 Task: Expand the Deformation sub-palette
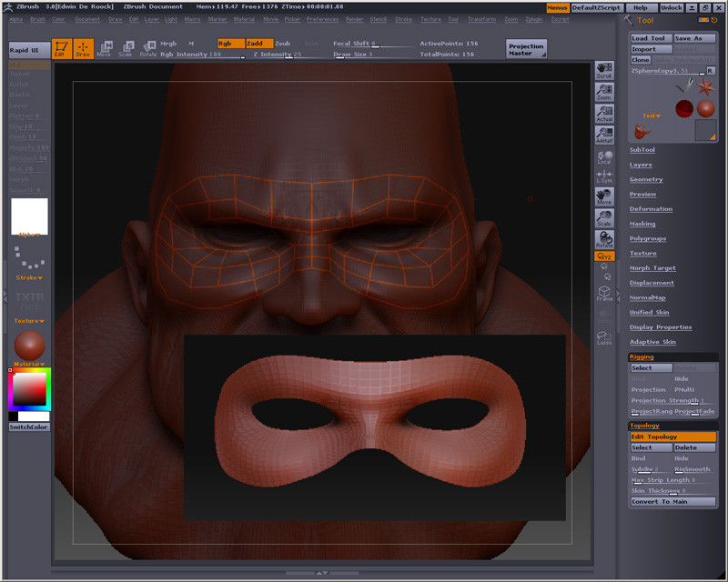(651, 209)
